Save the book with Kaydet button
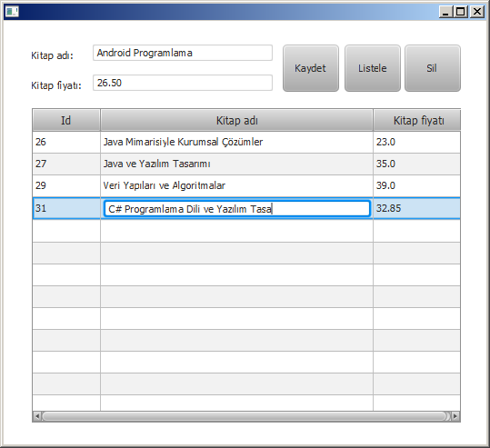 (x=311, y=68)
